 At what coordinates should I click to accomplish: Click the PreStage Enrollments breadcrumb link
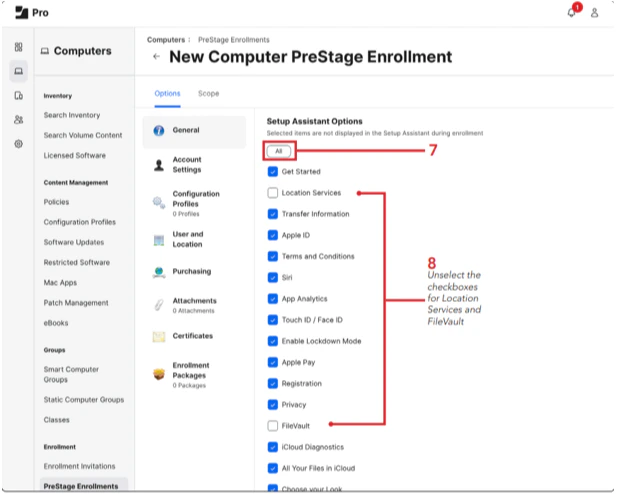point(234,40)
